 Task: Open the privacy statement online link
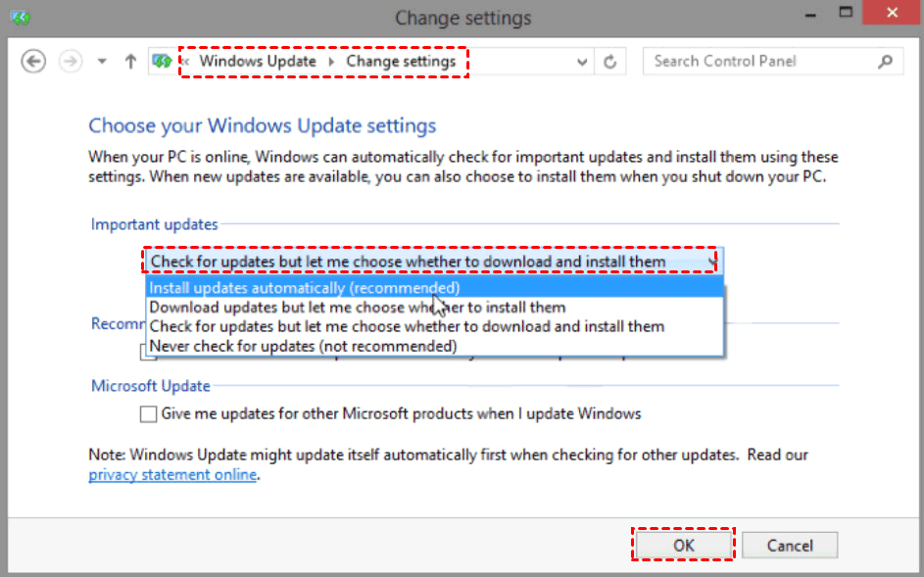[172, 474]
